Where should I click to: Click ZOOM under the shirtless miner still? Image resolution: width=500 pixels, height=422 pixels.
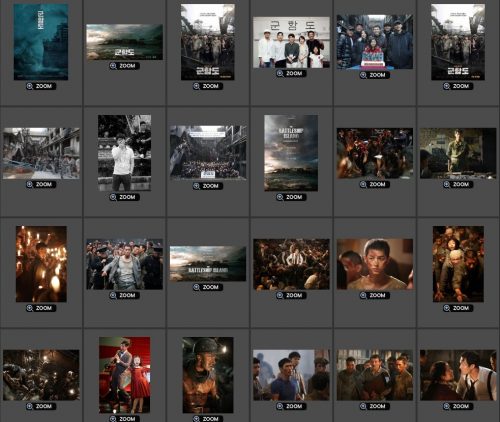pyautogui.click(x=208, y=419)
